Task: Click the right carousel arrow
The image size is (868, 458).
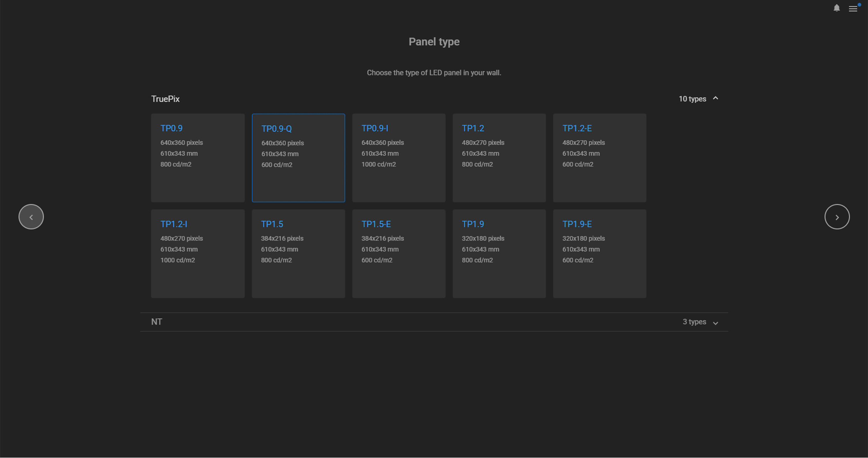Action: pos(837,217)
